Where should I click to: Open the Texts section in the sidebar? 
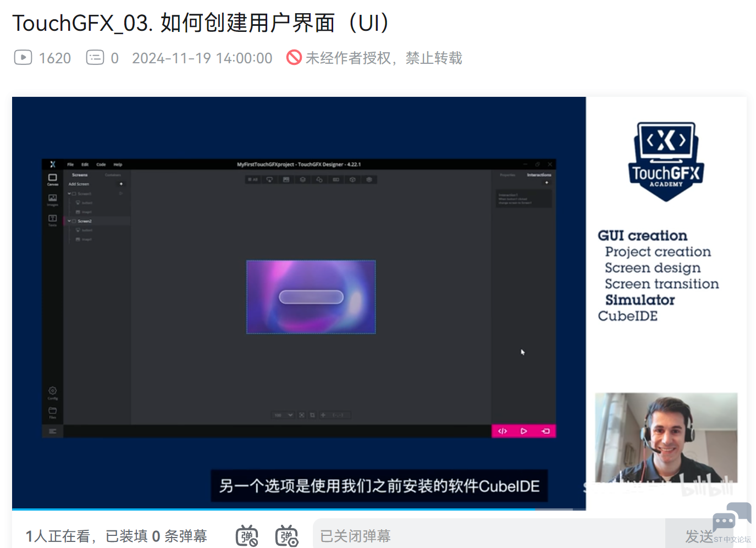[52, 220]
